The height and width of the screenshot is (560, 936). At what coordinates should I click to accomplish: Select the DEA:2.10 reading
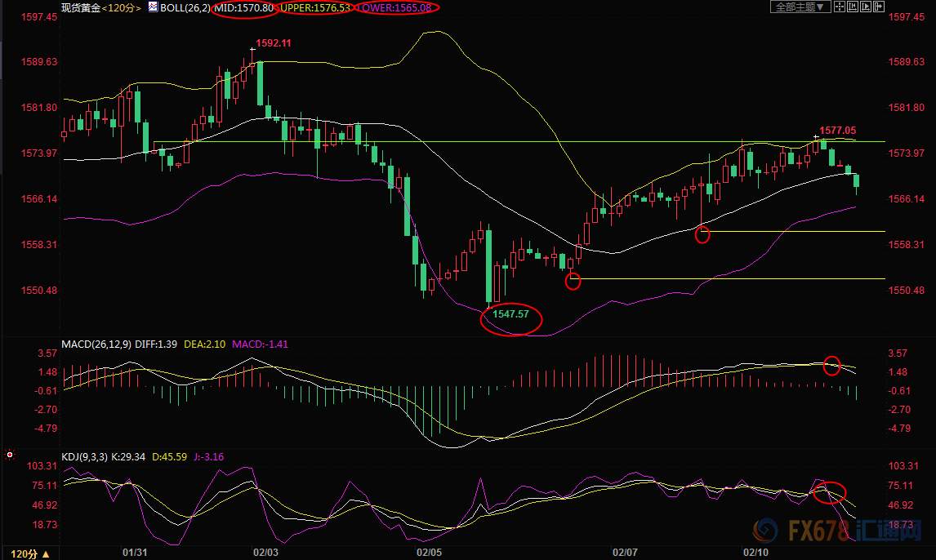[205, 344]
